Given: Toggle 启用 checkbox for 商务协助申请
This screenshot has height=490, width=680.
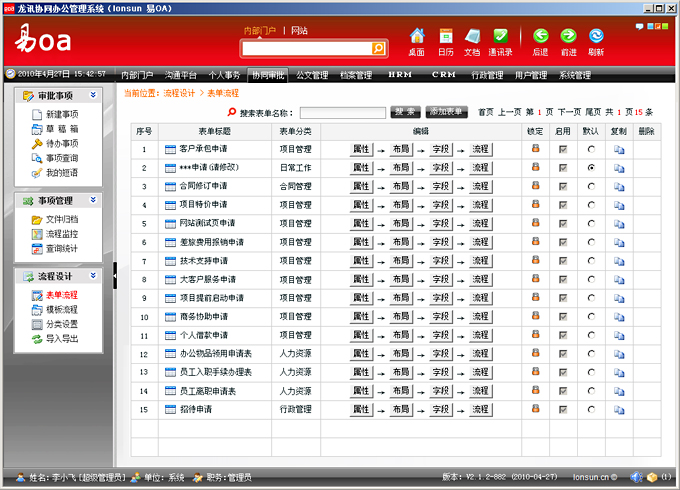Looking at the screenshot, I should (x=563, y=317).
